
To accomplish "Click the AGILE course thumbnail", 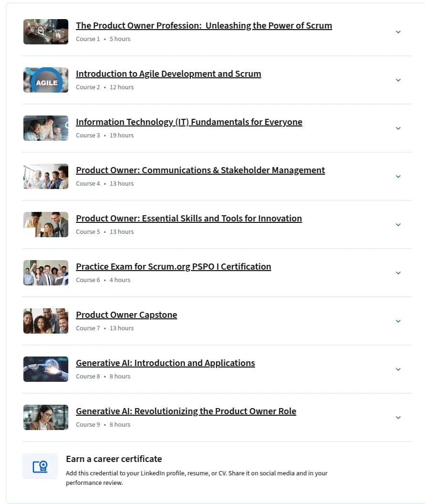I will (46, 80).
